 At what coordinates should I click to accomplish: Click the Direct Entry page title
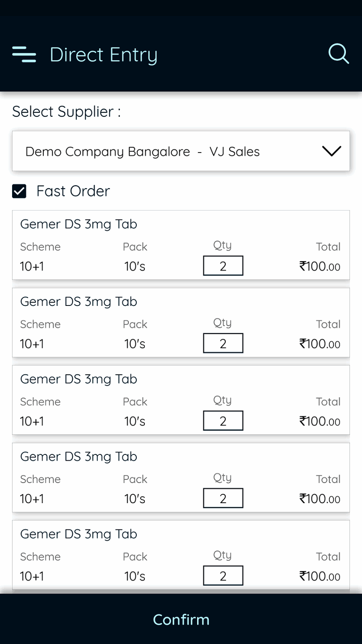pyautogui.click(x=103, y=55)
